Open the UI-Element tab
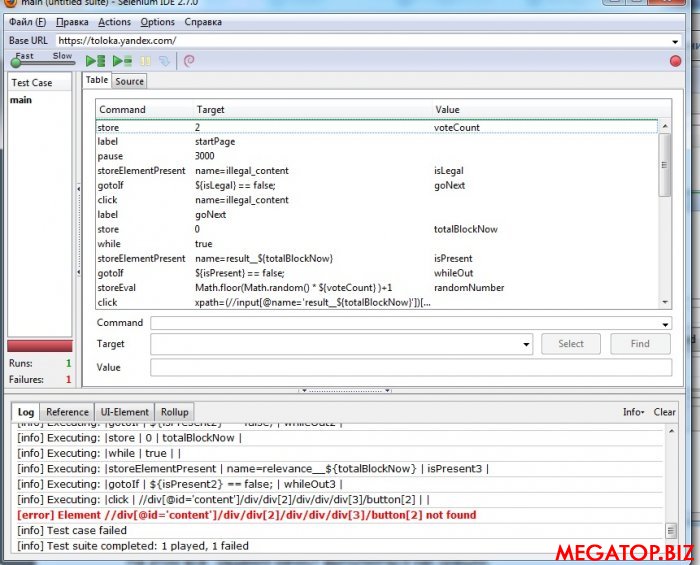Viewport: 700px width, 565px height. 124,412
